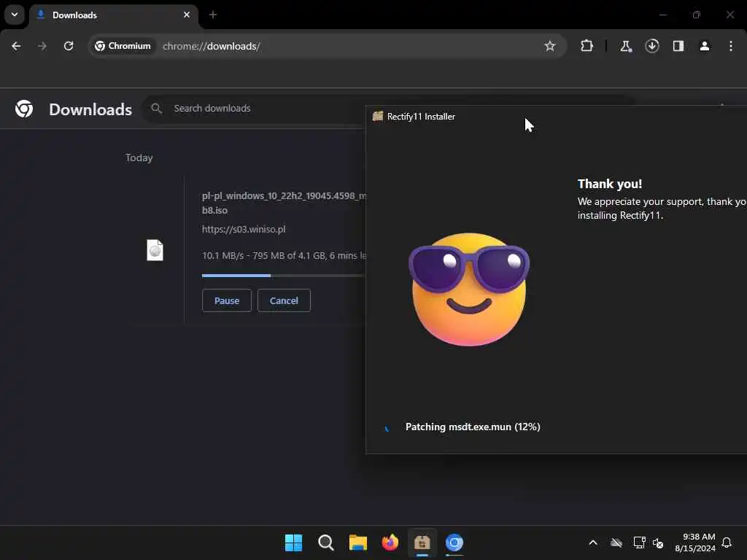This screenshot has height=560, width=747.
Task: Click the Chromium site info chip
Action: click(x=123, y=46)
